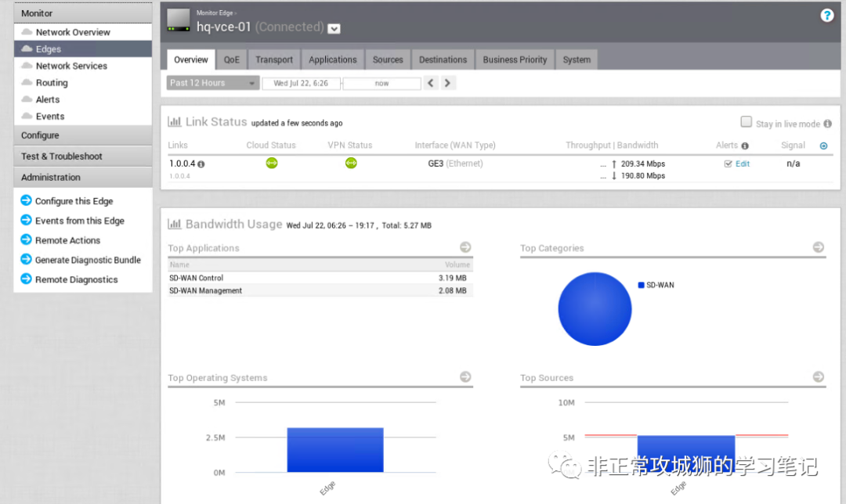This screenshot has height=504, width=846.
Task: Sort Top Applications by Name header
Action: pos(179,265)
